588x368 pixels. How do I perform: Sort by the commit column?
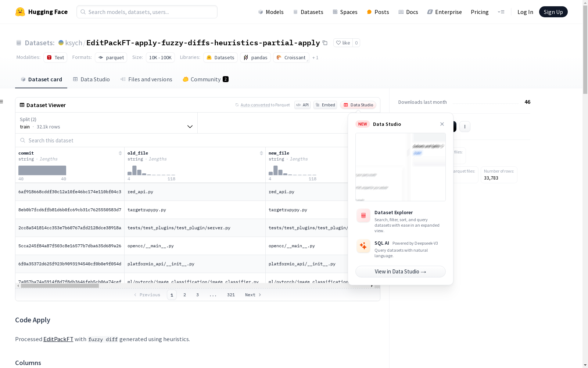[120, 153]
